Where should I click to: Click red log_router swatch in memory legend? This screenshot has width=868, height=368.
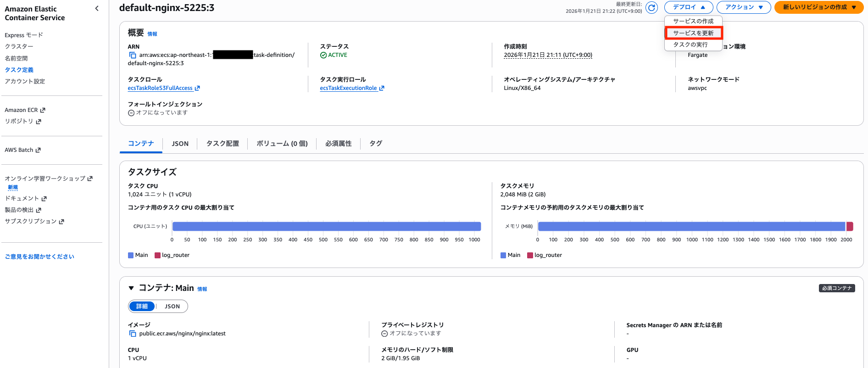[x=530, y=256]
